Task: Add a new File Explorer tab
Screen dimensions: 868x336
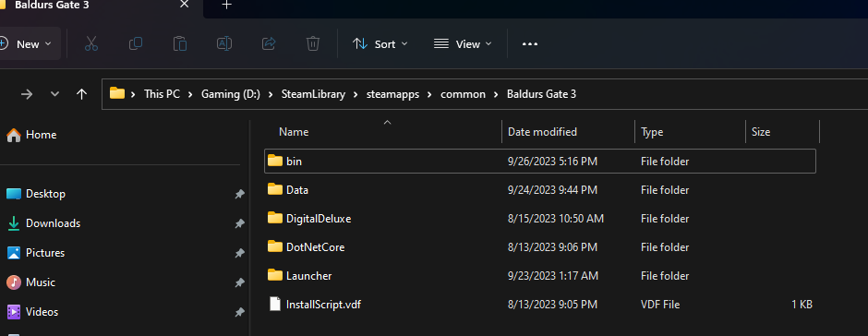Action: point(226,5)
